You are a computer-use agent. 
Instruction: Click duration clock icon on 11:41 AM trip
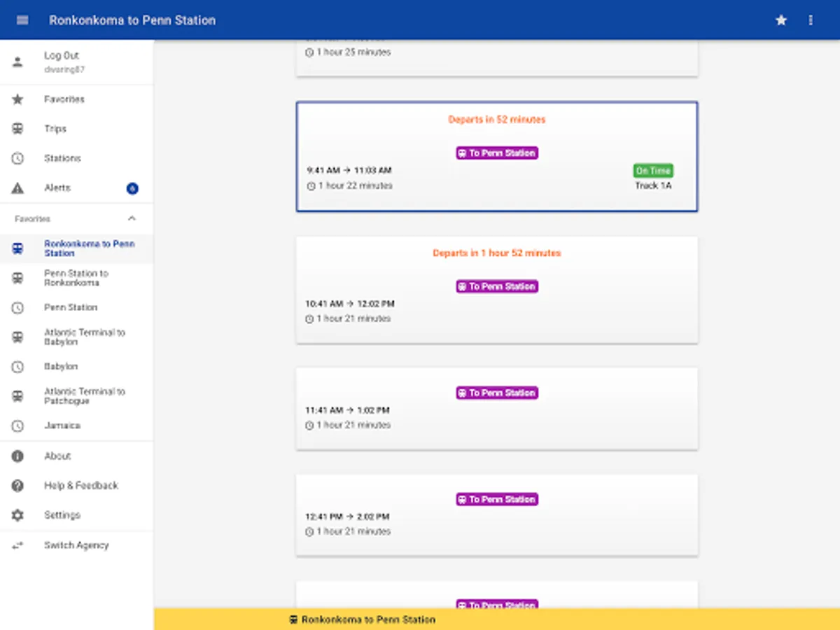click(x=310, y=426)
